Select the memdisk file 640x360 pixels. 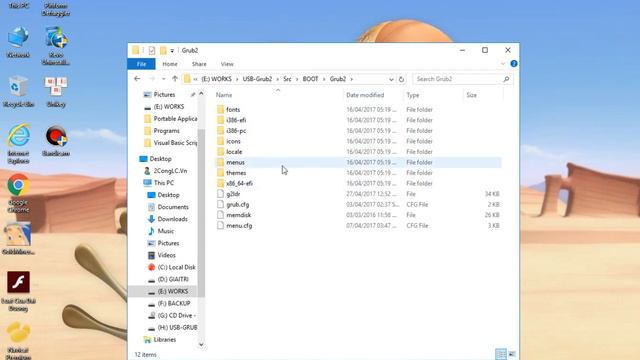[238, 215]
